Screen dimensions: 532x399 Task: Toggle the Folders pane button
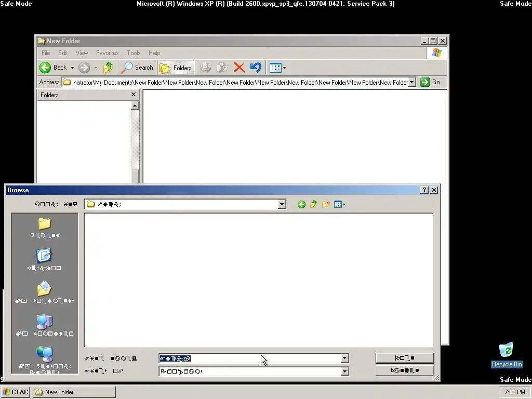click(176, 68)
